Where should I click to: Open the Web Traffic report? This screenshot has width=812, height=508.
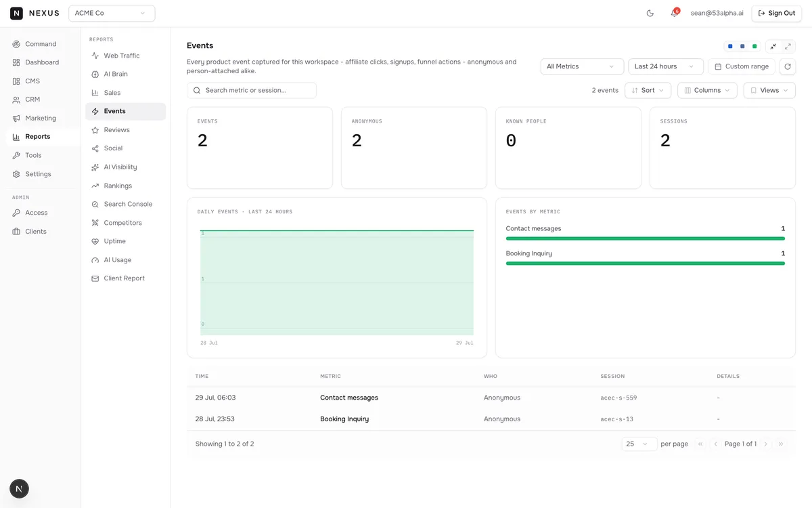coord(125,56)
